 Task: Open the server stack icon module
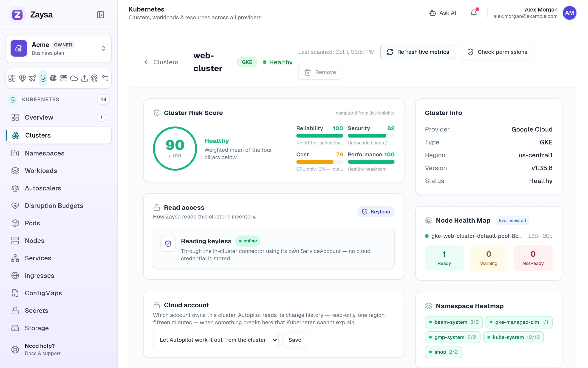pos(64,78)
